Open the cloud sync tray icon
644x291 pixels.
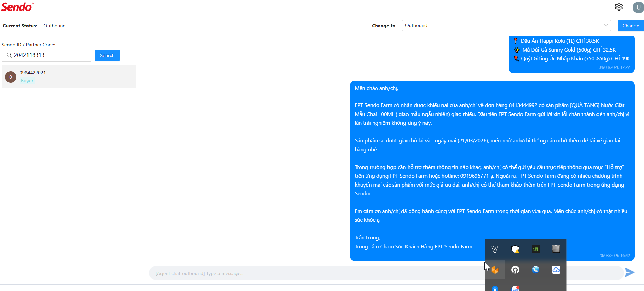coord(556,270)
